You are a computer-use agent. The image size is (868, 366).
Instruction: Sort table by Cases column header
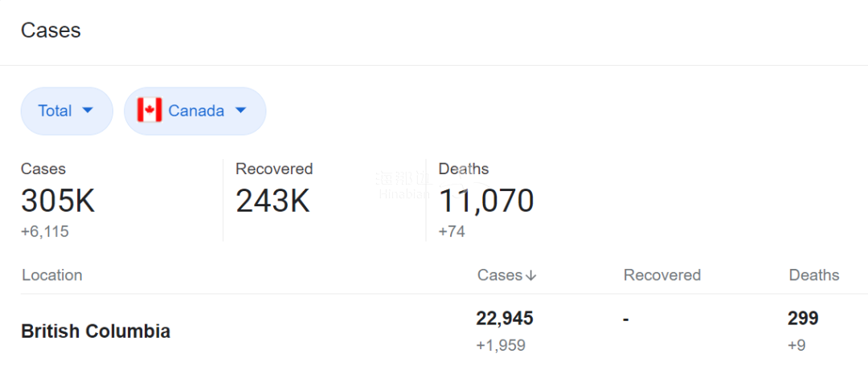500,275
